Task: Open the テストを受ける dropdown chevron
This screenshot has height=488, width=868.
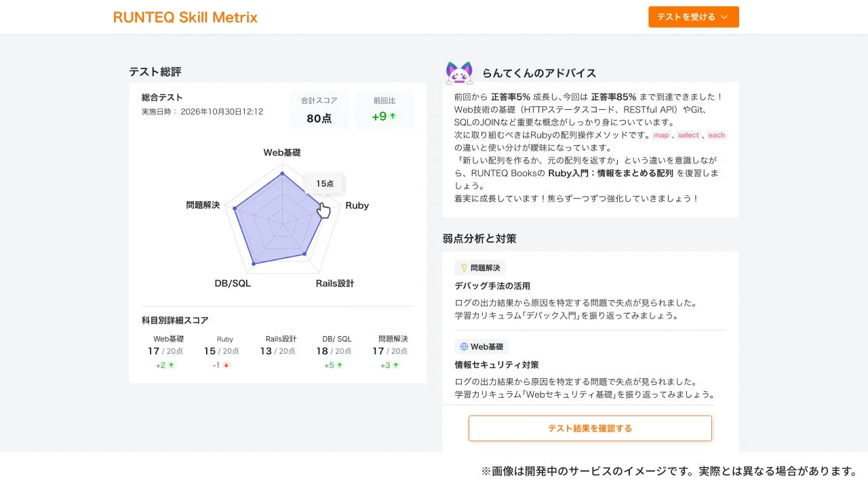Action: [724, 17]
